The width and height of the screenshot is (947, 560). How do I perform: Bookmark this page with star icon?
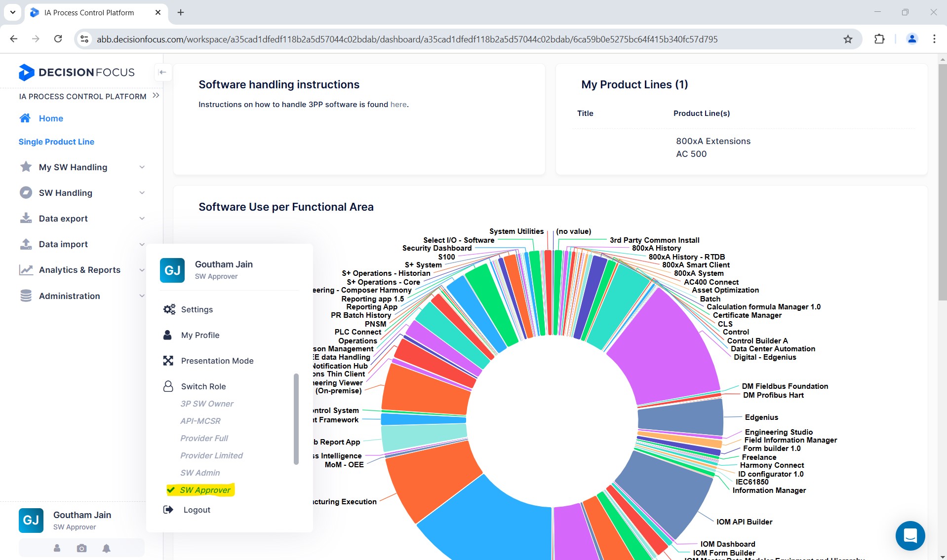click(x=848, y=39)
